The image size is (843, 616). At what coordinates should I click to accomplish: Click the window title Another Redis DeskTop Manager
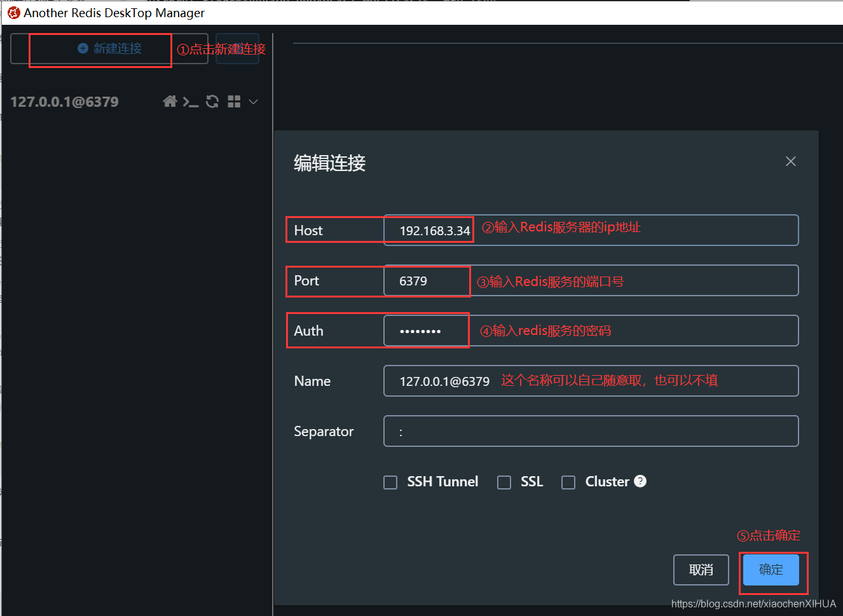coord(114,13)
